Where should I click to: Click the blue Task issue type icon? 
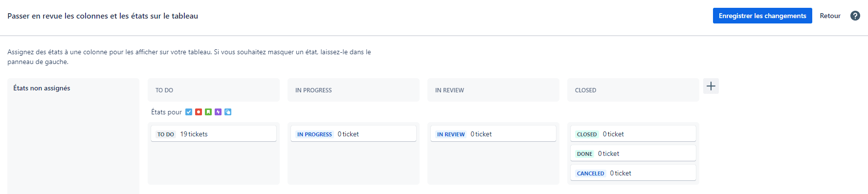189,112
